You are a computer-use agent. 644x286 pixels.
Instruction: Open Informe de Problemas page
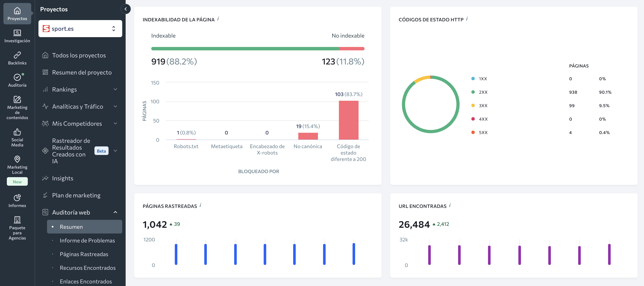tap(87, 241)
